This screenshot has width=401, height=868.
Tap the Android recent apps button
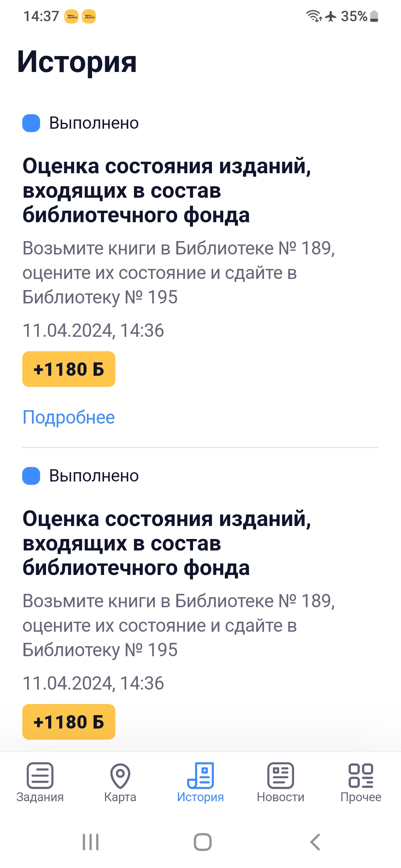(x=91, y=842)
